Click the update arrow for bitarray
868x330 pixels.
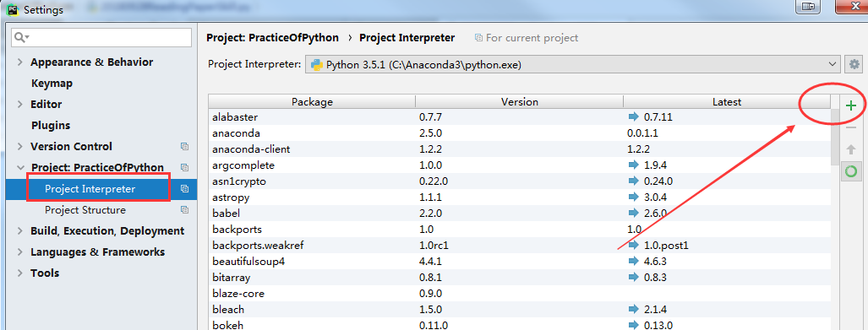tap(633, 277)
